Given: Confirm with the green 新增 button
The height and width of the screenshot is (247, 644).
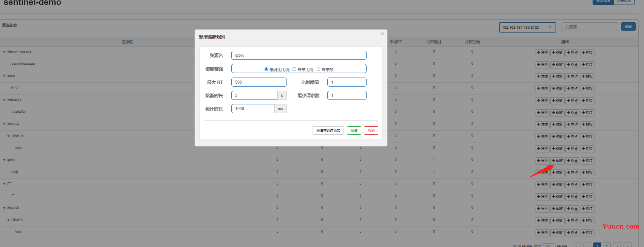Looking at the screenshot, I should point(354,130).
